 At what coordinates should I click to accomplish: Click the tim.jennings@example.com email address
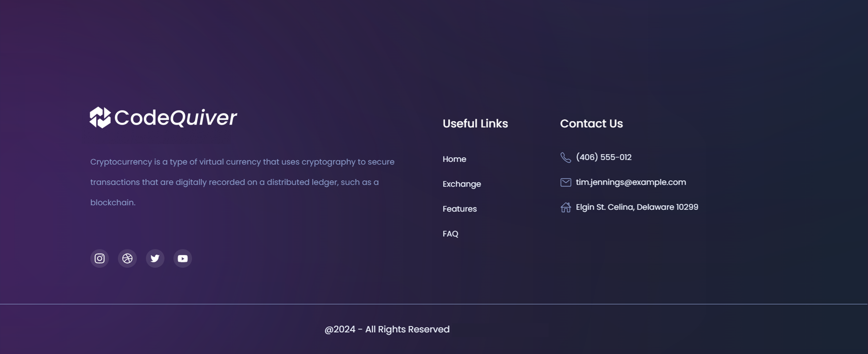tap(631, 182)
